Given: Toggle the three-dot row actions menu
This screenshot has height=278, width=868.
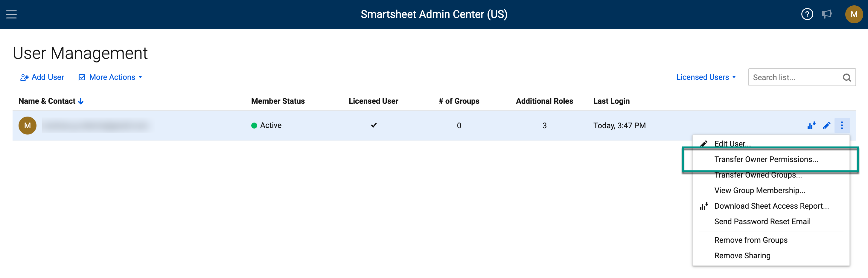Looking at the screenshot, I should point(841,126).
